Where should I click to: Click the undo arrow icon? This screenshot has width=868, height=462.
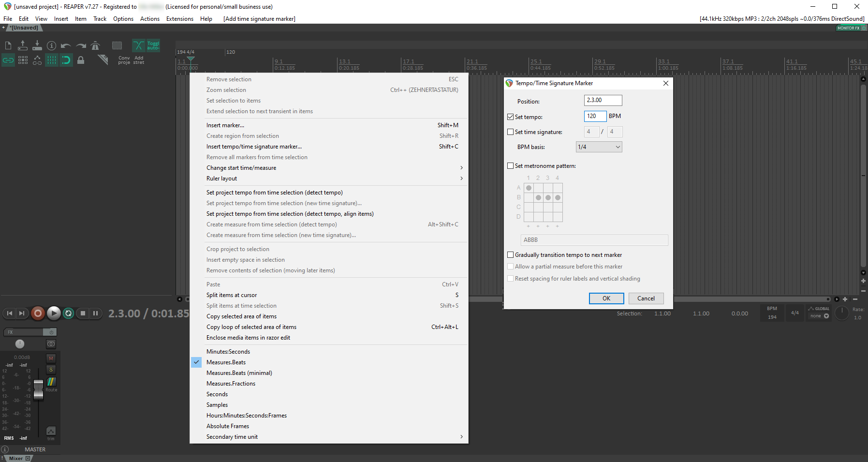(x=66, y=46)
